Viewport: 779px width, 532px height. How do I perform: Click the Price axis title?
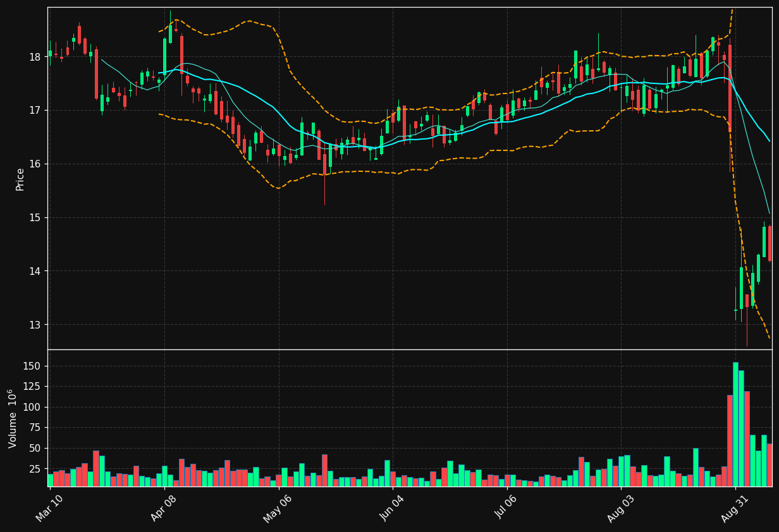[x=20, y=179]
